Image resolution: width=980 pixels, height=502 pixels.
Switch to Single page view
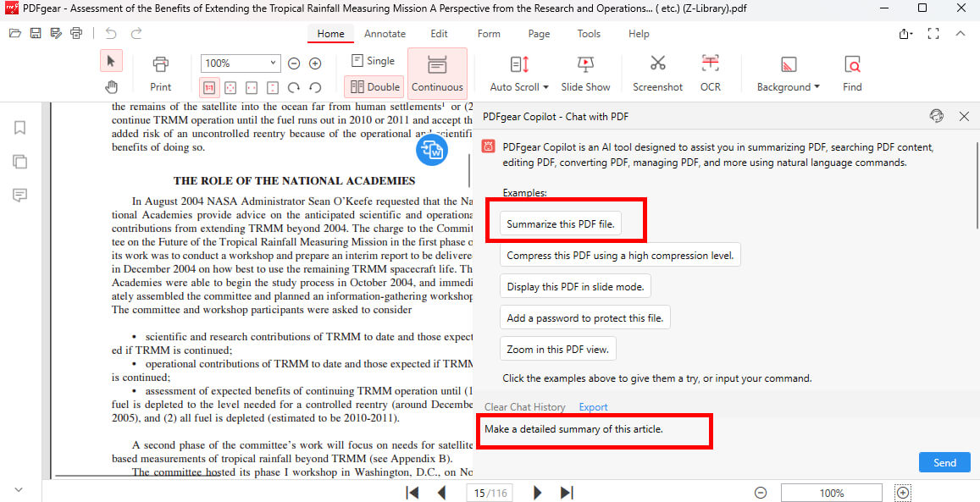point(373,60)
